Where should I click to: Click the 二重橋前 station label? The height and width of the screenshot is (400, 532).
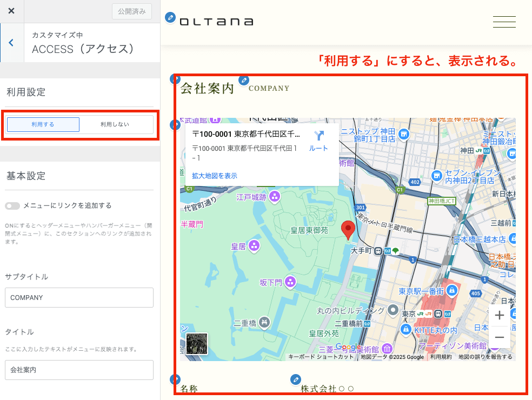coord(349,324)
